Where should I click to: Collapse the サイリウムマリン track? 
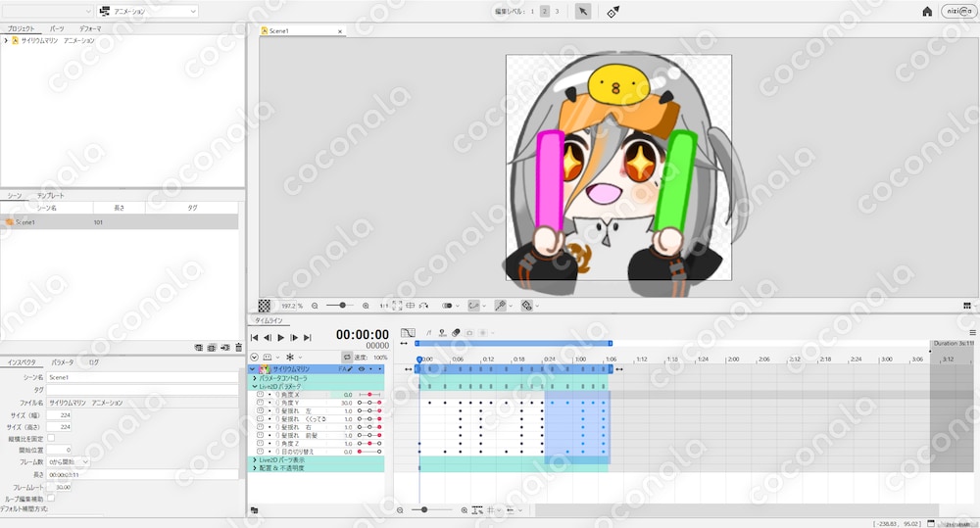pos(253,369)
